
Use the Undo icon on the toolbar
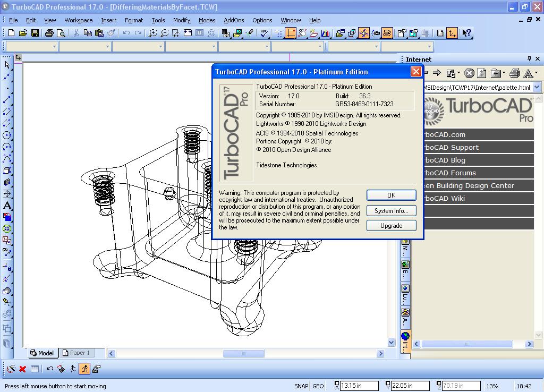(126, 32)
